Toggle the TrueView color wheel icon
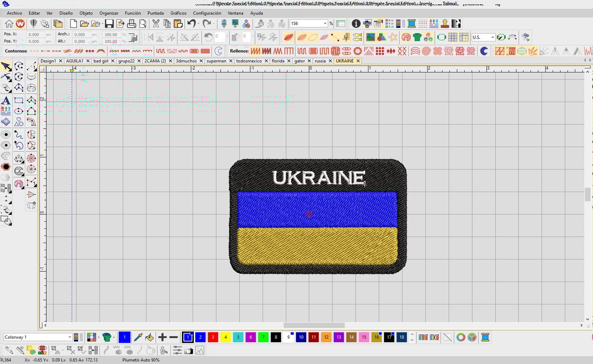 [x=461, y=337]
